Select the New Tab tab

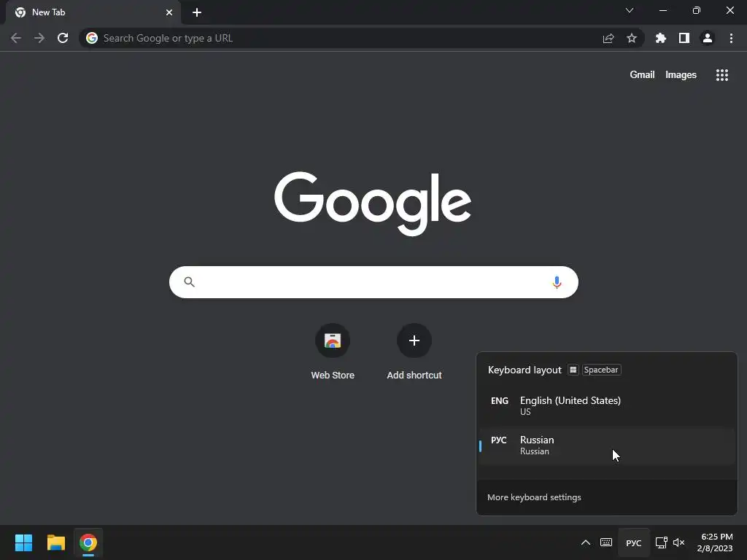[93, 12]
